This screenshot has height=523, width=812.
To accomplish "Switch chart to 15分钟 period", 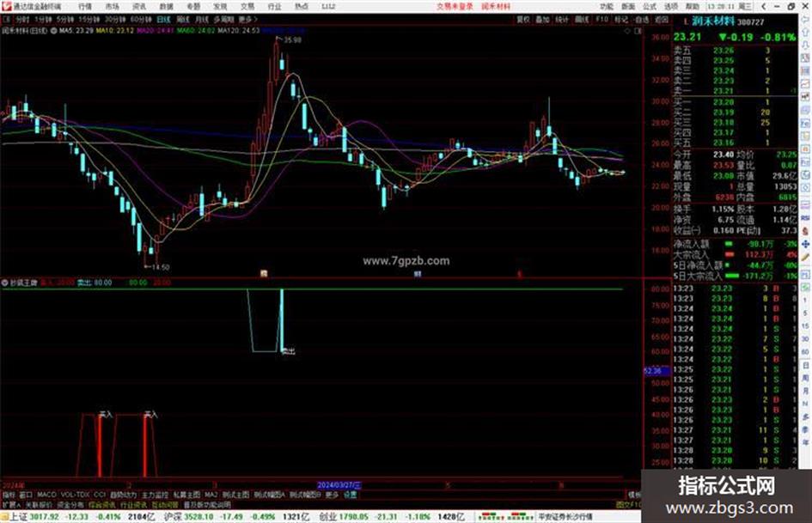I will [x=89, y=19].
